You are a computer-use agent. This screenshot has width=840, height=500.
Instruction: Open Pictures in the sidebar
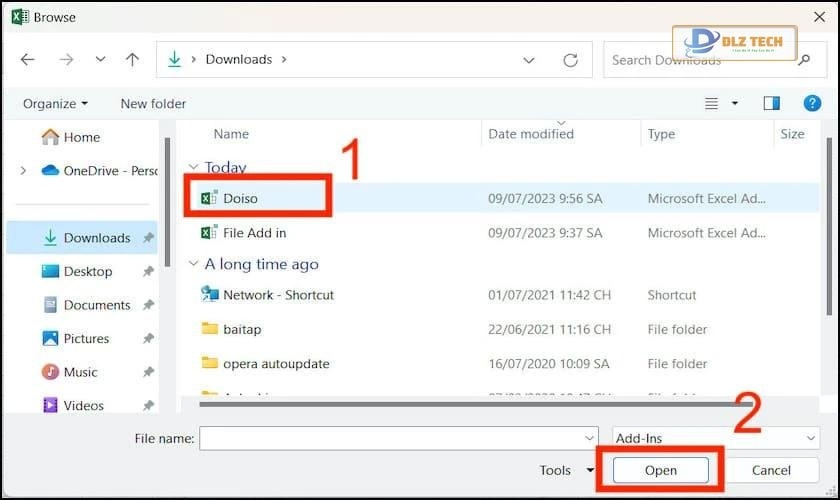pos(86,338)
